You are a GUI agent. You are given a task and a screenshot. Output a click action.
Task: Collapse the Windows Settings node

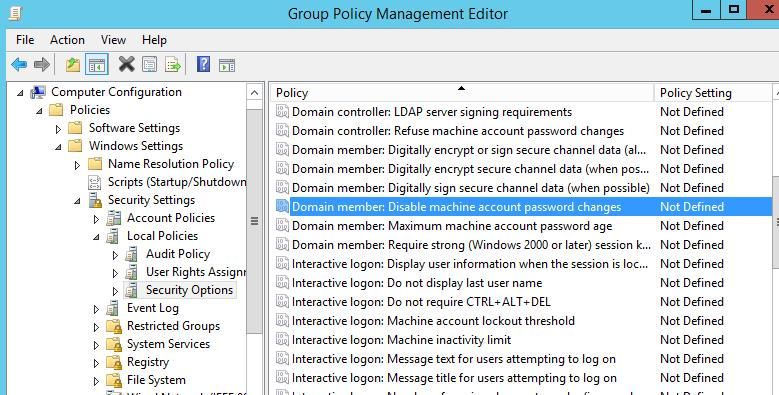click(58, 147)
